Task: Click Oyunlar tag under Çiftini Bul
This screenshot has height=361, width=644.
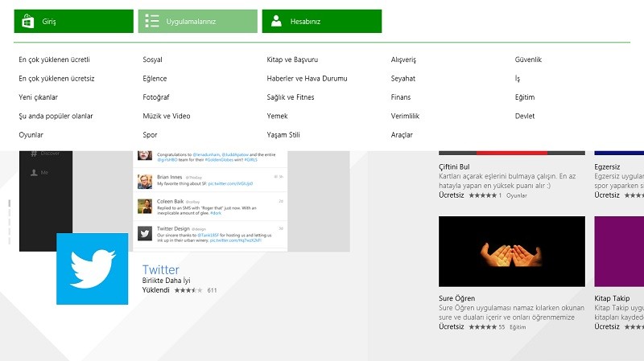Action: (517, 195)
